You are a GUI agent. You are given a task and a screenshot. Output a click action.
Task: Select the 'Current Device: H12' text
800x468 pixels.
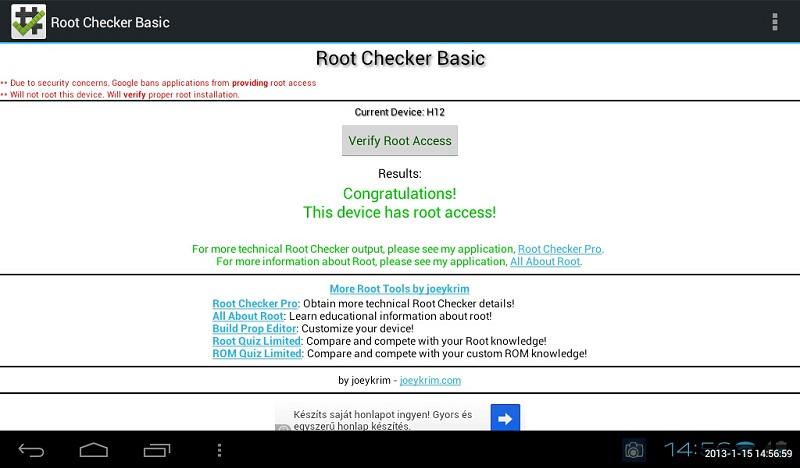tap(399, 112)
